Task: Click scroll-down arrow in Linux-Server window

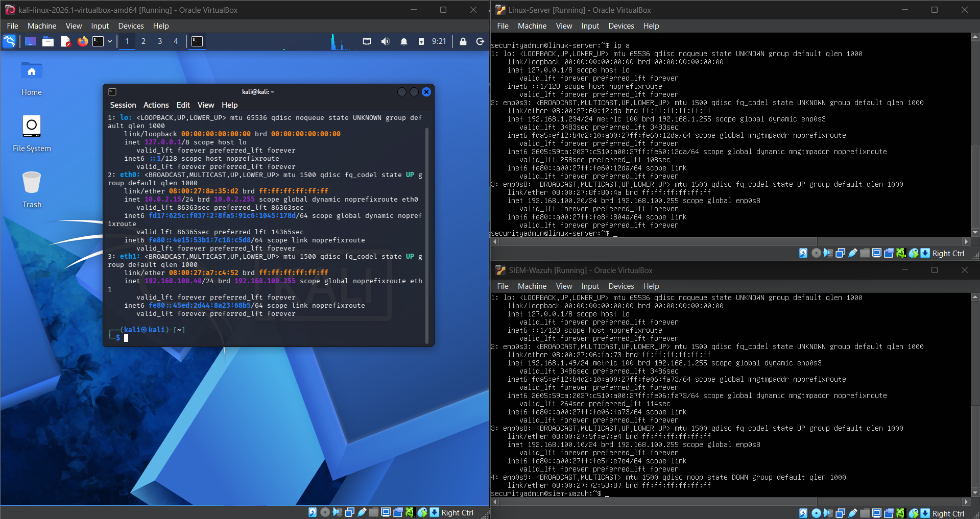Action: click(x=975, y=233)
